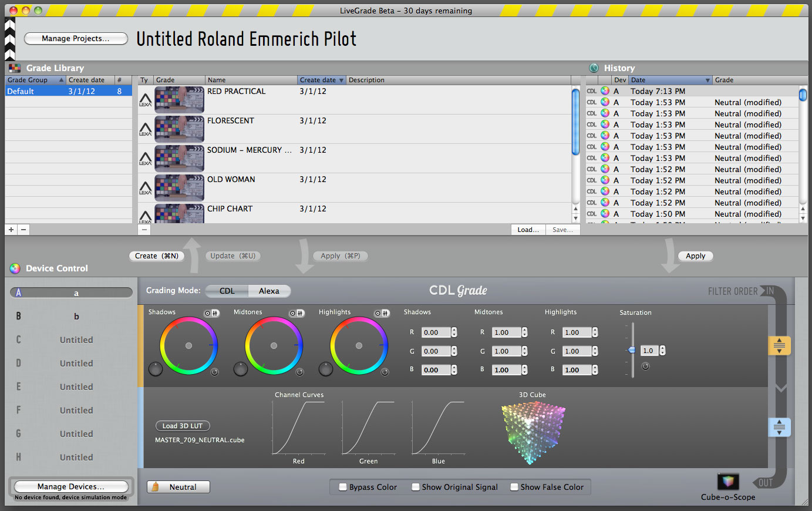Enable the Bypass Color checkbox

pos(343,487)
